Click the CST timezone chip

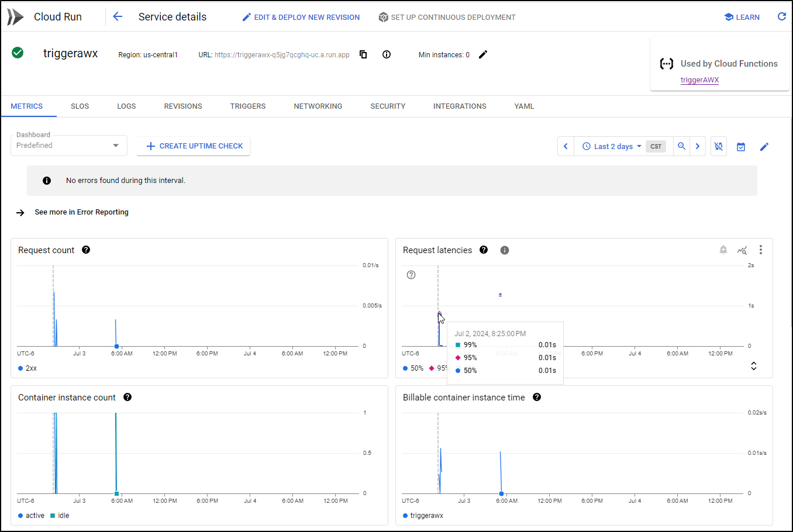pyautogui.click(x=656, y=146)
